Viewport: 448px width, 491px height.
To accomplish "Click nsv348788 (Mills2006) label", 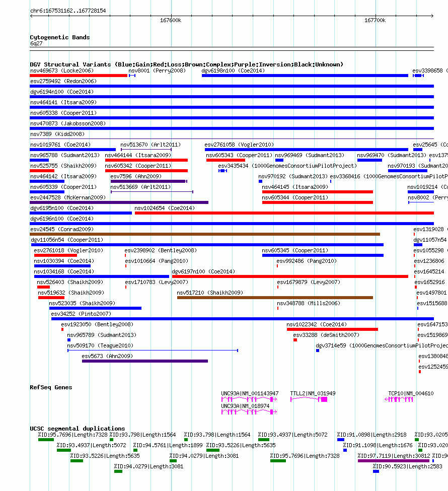I will point(309,304).
